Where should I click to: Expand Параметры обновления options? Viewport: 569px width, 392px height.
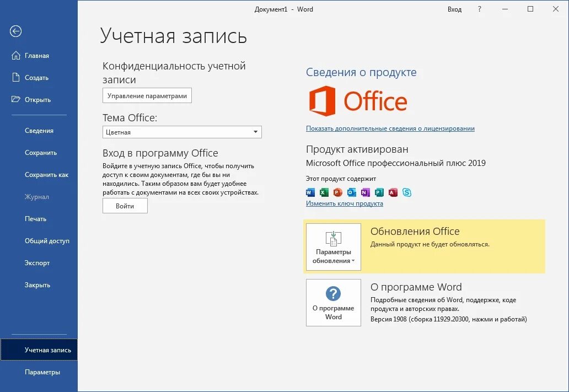click(x=334, y=247)
